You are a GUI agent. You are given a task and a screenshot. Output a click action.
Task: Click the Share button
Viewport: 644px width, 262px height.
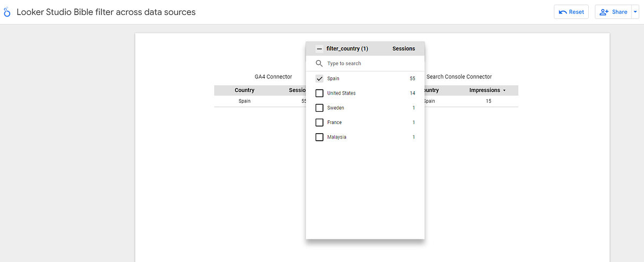613,12
